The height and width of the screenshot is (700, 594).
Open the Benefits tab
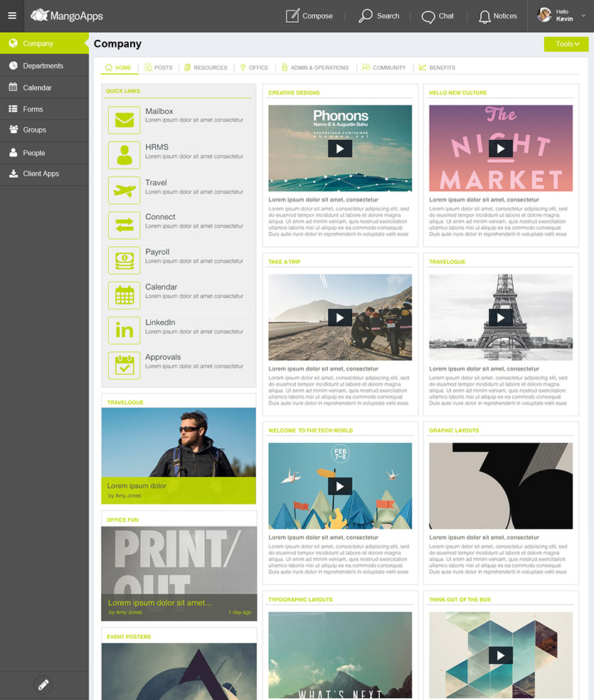click(437, 68)
